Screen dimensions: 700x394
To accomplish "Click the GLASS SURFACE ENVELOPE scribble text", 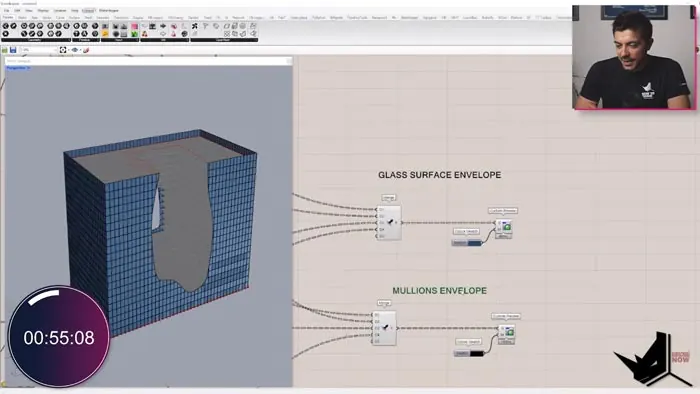I will (x=440, y=175).
